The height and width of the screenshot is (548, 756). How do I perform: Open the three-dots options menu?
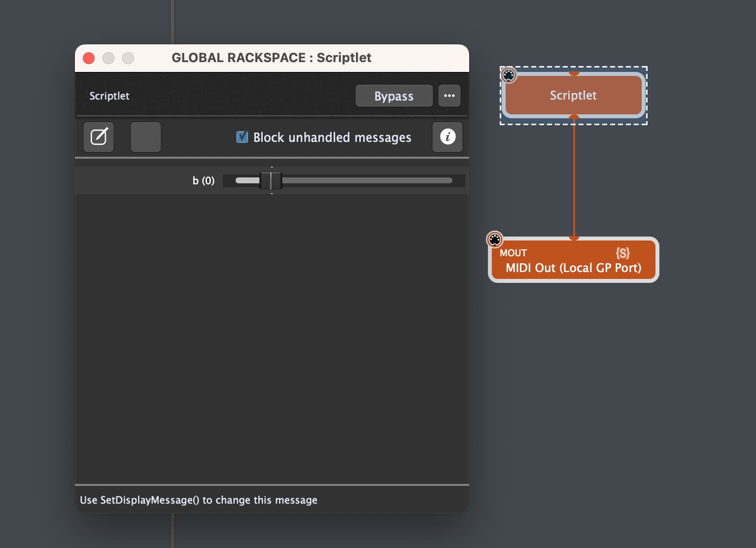(449, 96)
